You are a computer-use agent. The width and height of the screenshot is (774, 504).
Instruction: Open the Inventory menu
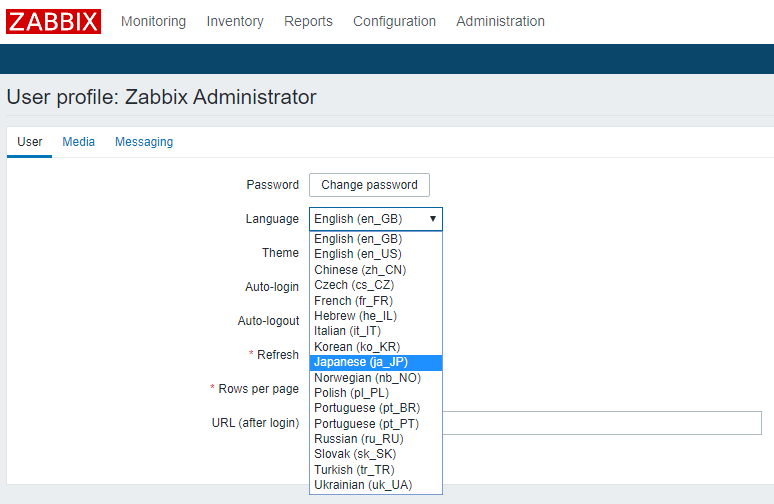tap(235, 21)
